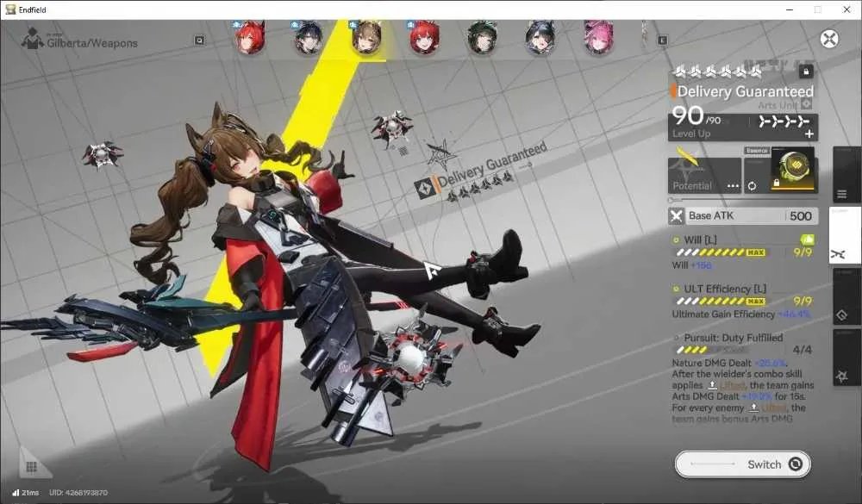Select the dark blue-haired operator portrait
862x504 pixels.
(x=309, y=37)
